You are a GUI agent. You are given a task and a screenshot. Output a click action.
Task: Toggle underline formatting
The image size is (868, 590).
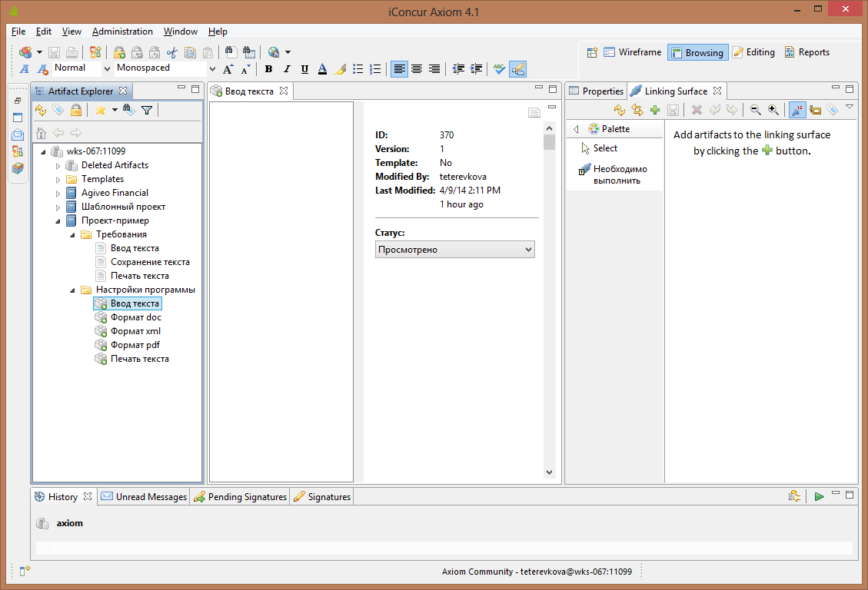click(x=304, y=69)
